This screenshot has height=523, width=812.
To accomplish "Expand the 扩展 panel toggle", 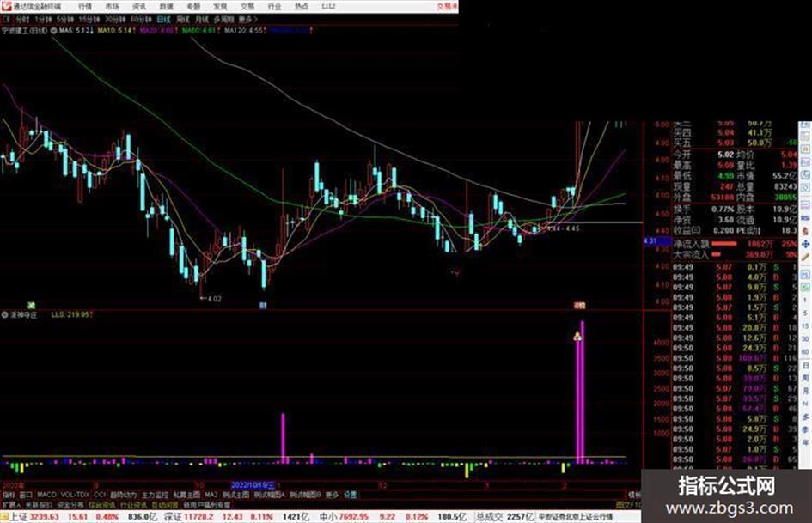I will click(x=10, y=504).
